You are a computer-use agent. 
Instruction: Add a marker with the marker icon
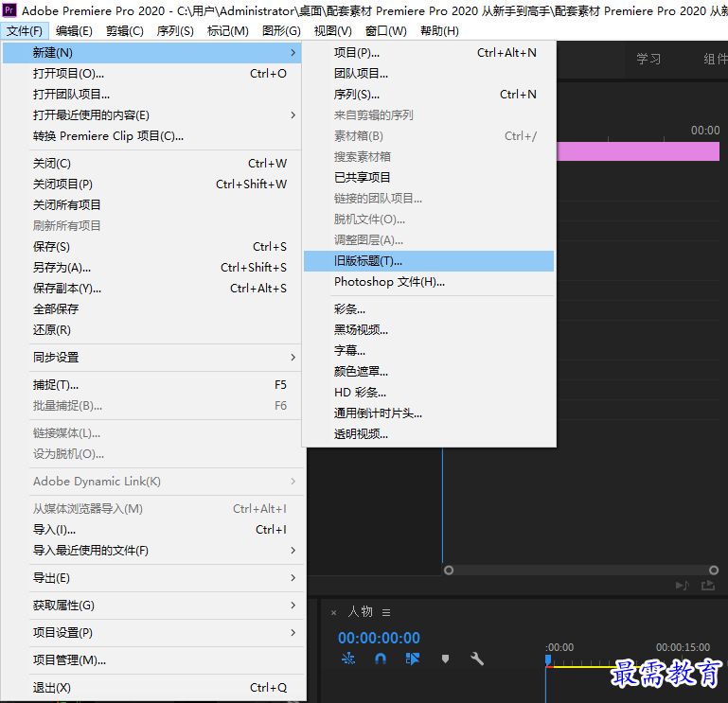coord(445,659)
